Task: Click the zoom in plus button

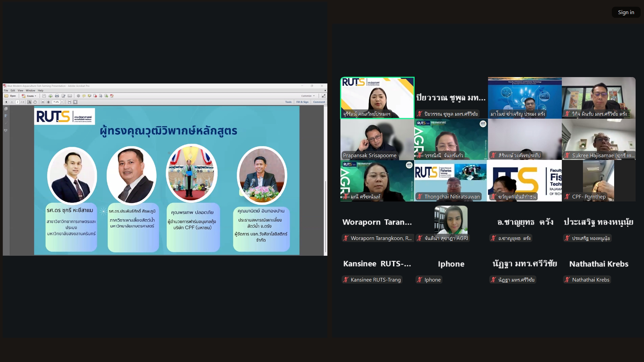Action: (x=48, y=102)
